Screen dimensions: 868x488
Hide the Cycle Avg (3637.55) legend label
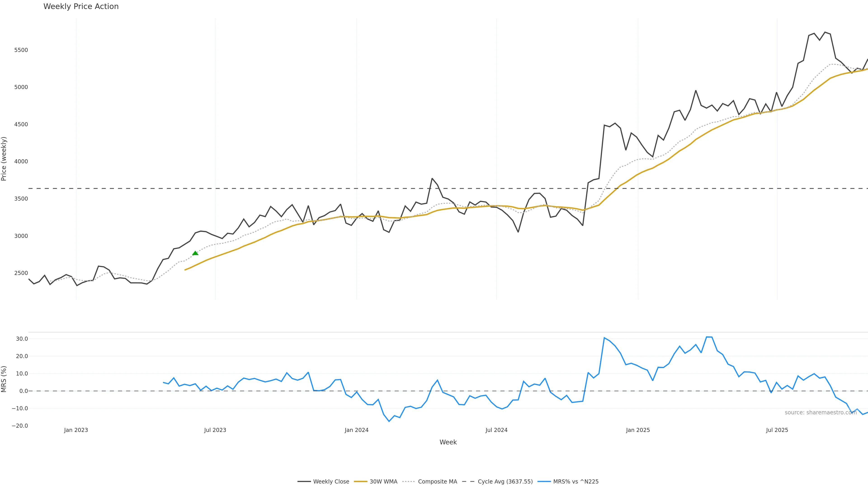pyautogui.click(x=505, y=482)
